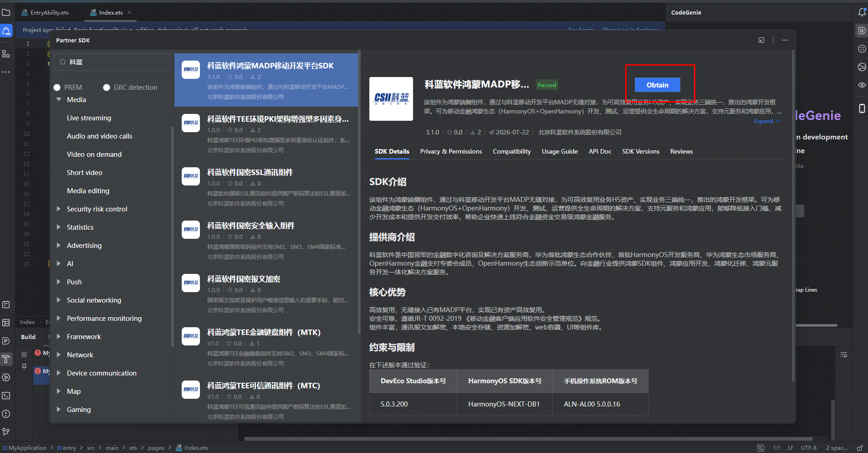Viewport: 868px width, 453px height.
Task: Expand the Security risk control category
Action: click(x=59, y=209)
